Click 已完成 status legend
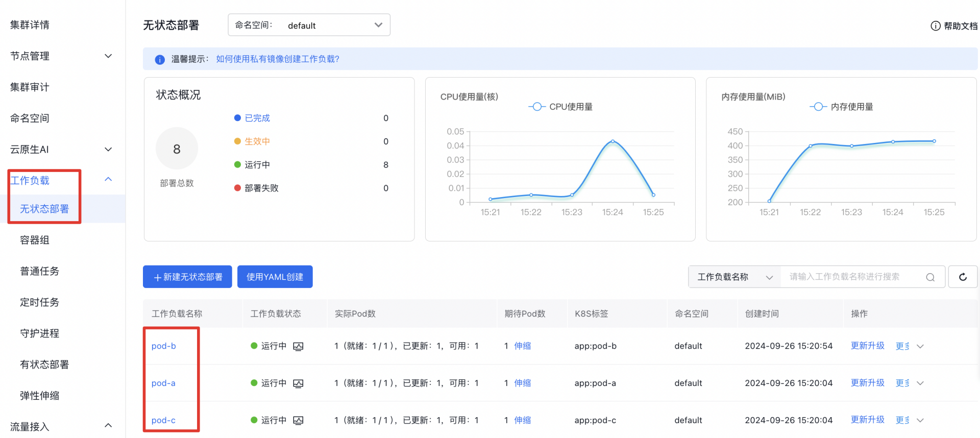Image resolution: width=980 pixels, height=438 pixels. click(x=252, y=118)
